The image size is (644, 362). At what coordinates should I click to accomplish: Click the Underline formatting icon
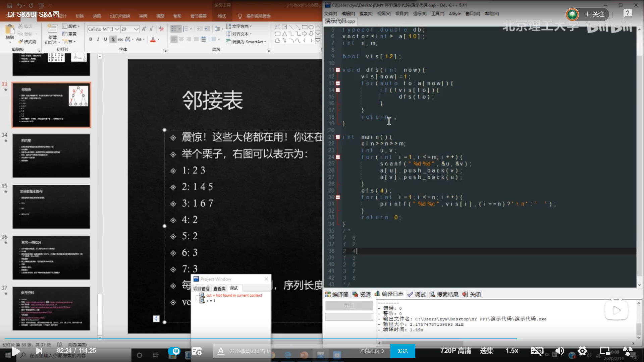click(x=105, y=40)
